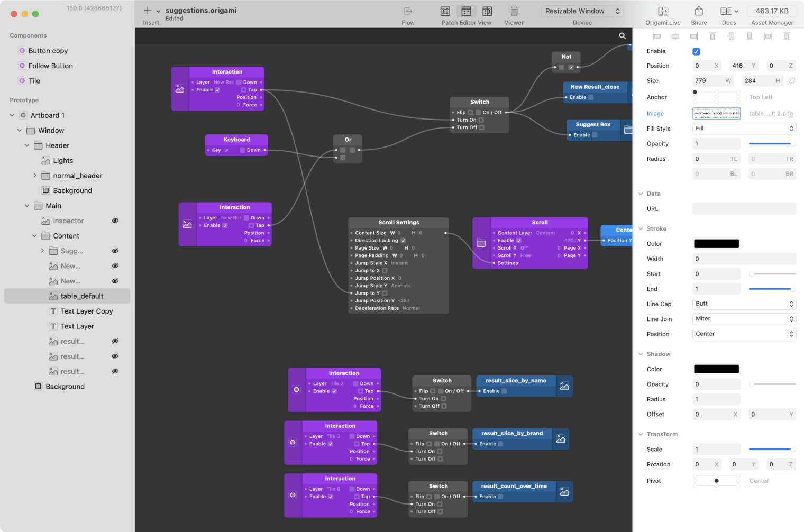Screen dimensions: 804x532
Task: Toggle Enable checkbox on Scroll patch
Action: tap(519, 241)
